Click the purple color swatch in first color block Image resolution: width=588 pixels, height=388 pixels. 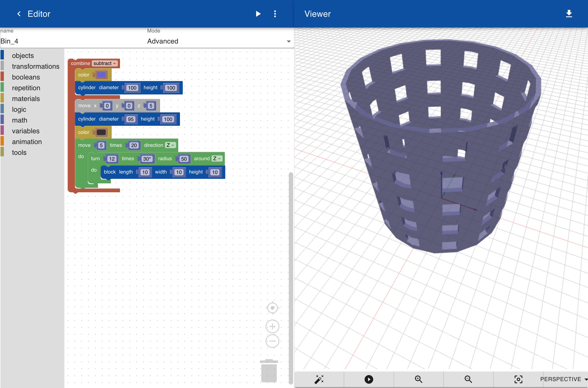pyautogui.click(x=101, y=75)
